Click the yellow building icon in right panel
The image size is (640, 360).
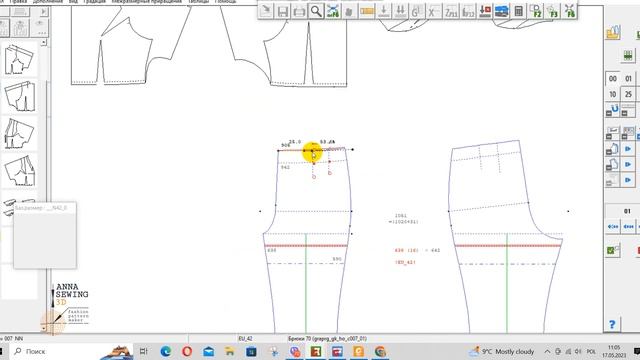pos(613,33)
